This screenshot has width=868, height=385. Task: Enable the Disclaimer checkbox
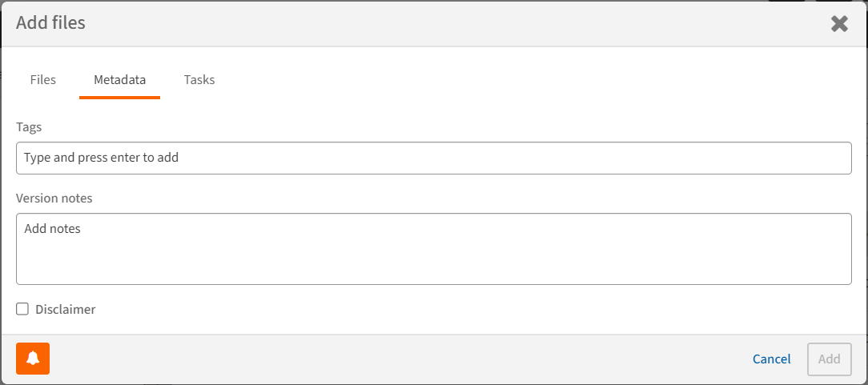(x=22, y=309)
